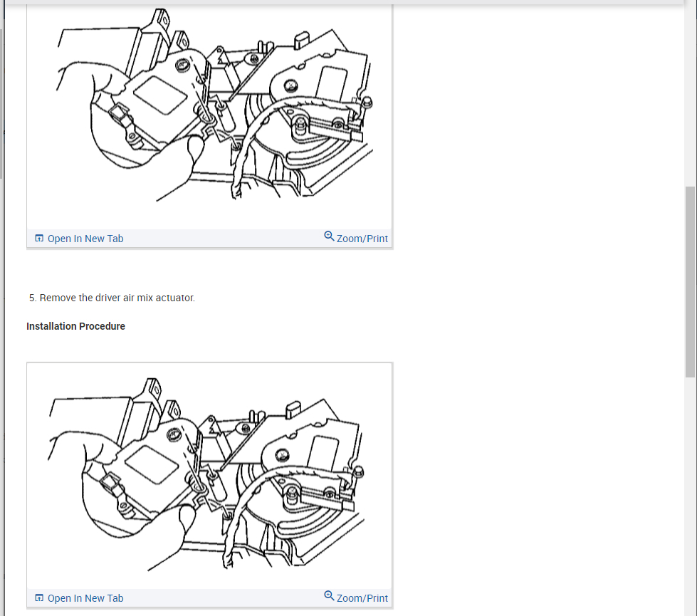Click the scrollbar track below the thumb
Viewport: 697px width, 616px height.
690,496
